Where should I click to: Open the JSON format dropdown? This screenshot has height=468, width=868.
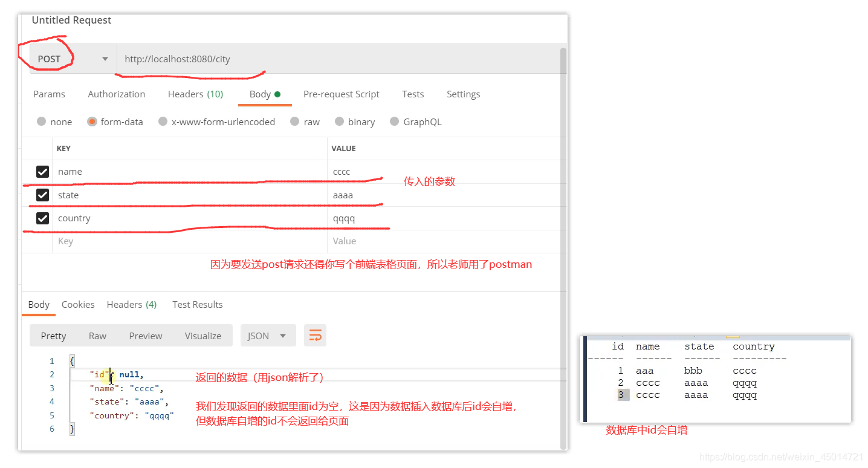tap(268, 336)
